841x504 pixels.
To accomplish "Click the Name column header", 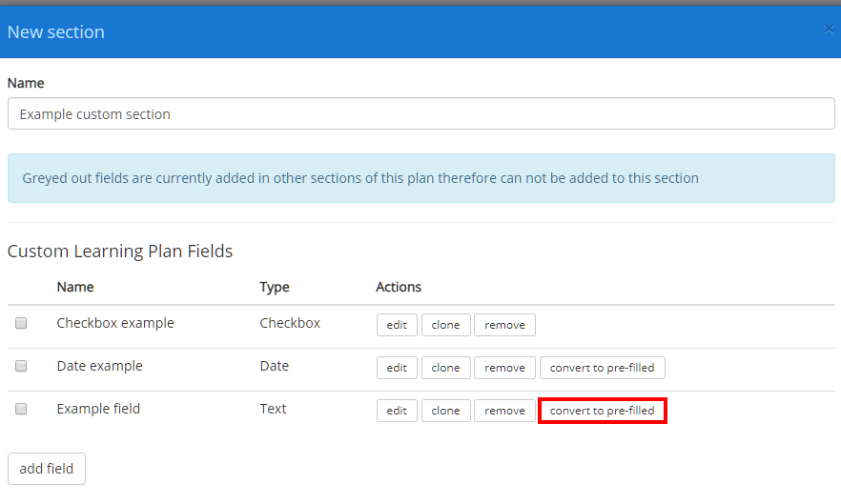I will (x=75, y=287).
